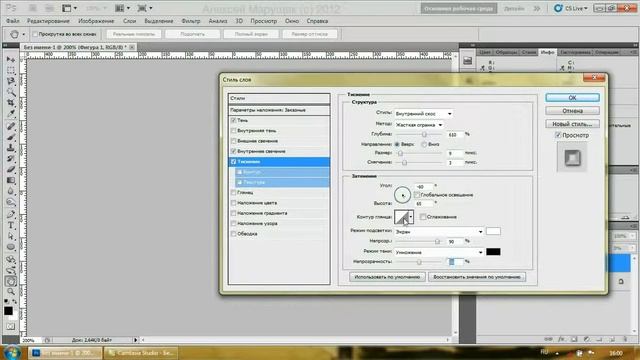Select the Quick Selection tool
Screen dimensions: 640x360
click(11, 91)
